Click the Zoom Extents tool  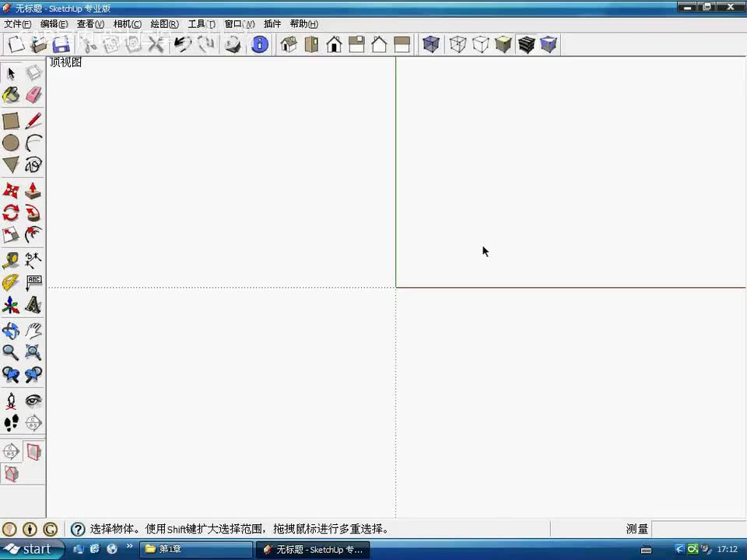tap(33, 352)
